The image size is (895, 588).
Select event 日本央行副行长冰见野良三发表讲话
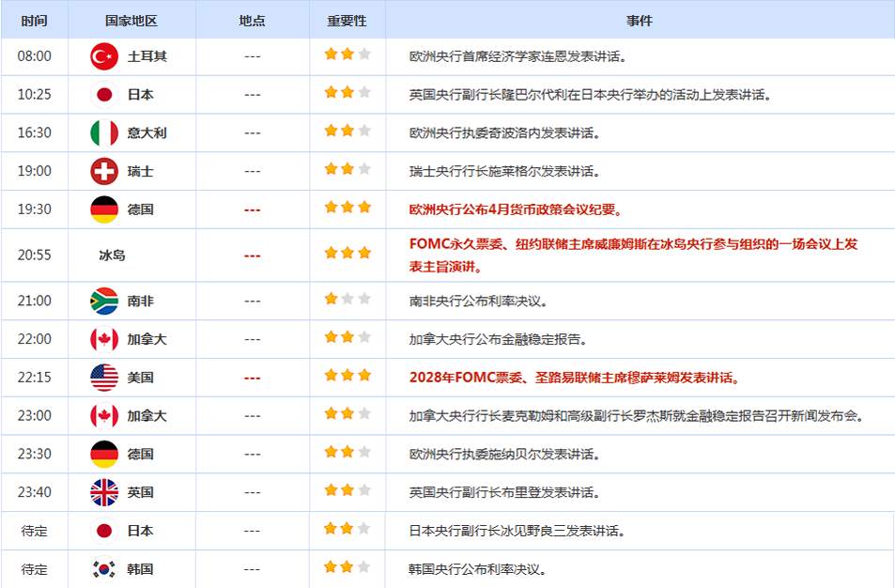[517, 531]
